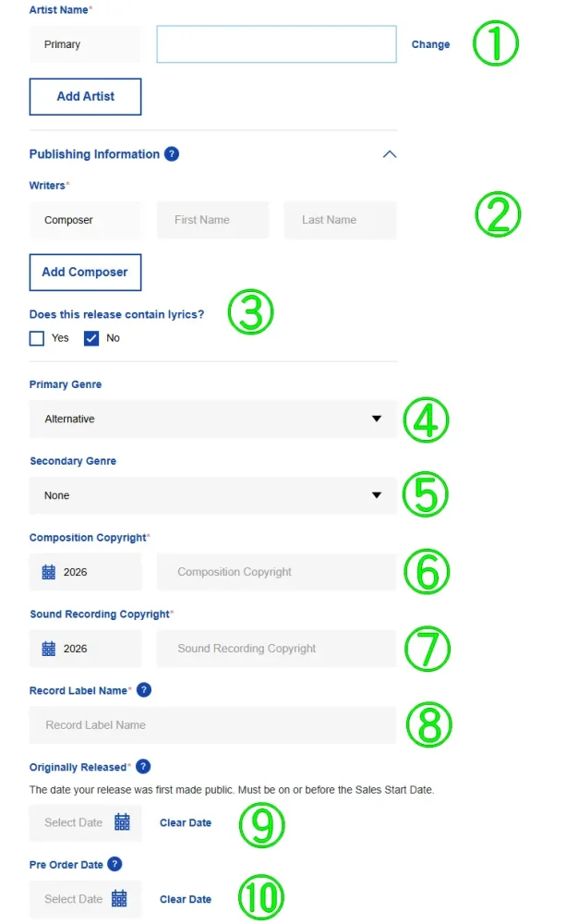This screenshot has height=924, width=566.
Task: Click the Change link beside artist name
Action: (x=430, y=44)
